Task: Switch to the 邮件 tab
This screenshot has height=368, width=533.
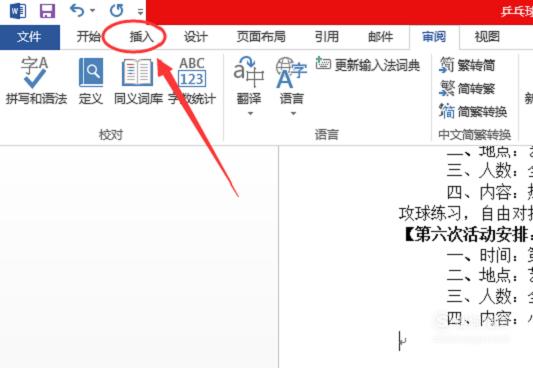Action: 381,37
